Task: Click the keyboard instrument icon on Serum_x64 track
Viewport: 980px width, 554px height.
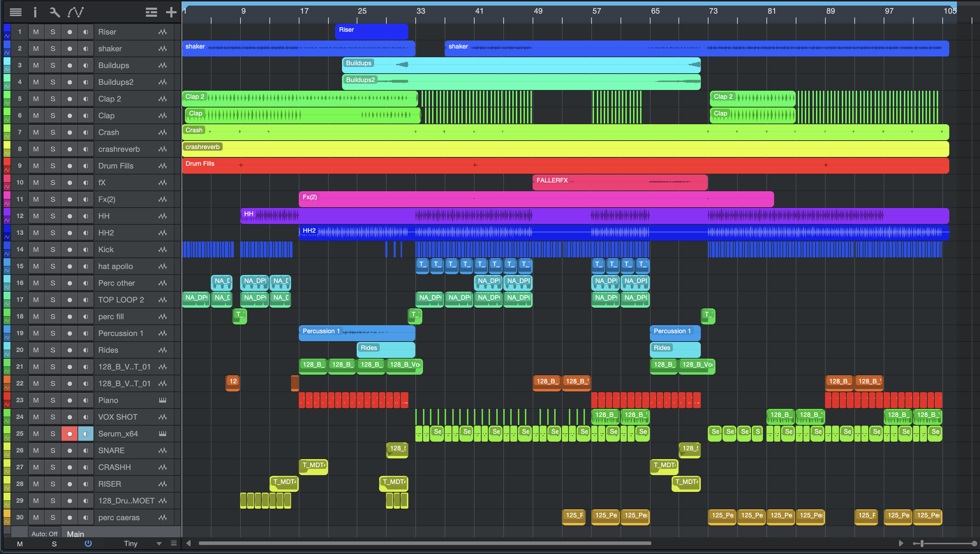Action: (163, 434)
